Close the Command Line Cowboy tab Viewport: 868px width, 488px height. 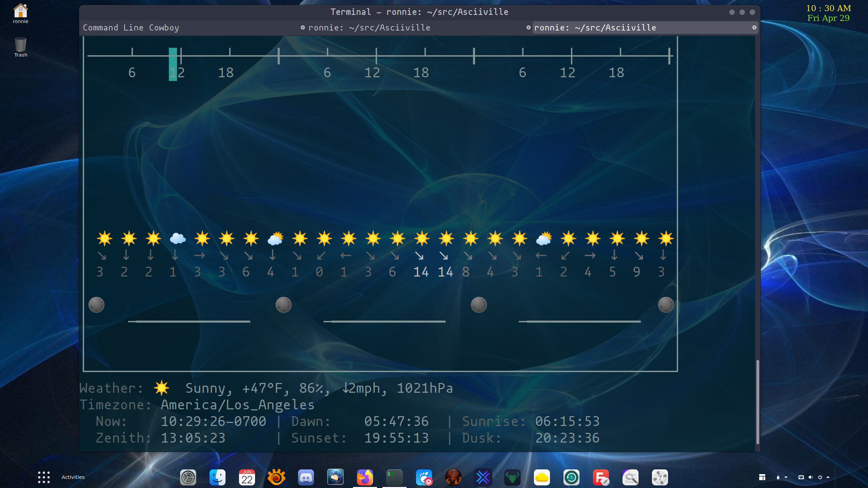point(302,27)
